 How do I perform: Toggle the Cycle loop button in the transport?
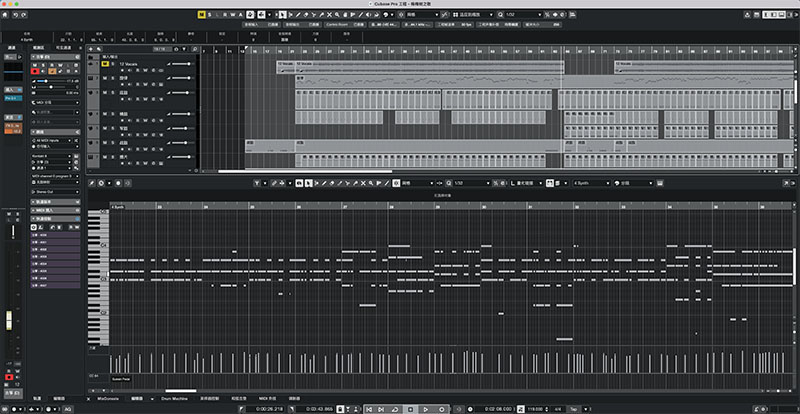pos(395,409)
